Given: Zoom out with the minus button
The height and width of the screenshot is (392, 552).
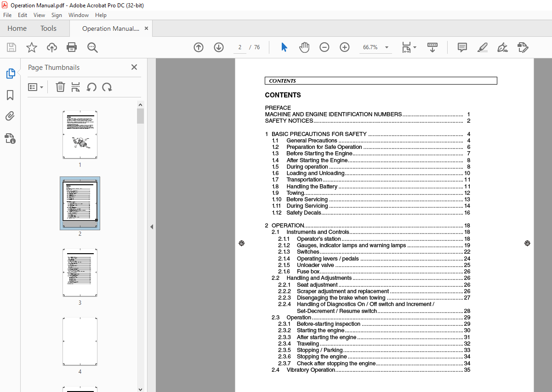Looking at the screenshot, I should pyautogui.click(x=324, y=47).
